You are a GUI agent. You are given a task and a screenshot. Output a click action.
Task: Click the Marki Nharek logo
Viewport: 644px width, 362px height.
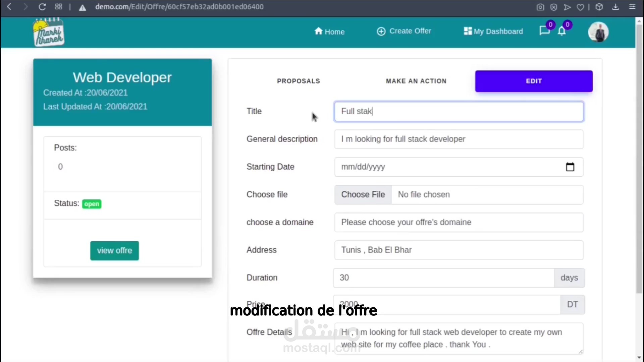(49, 33)
